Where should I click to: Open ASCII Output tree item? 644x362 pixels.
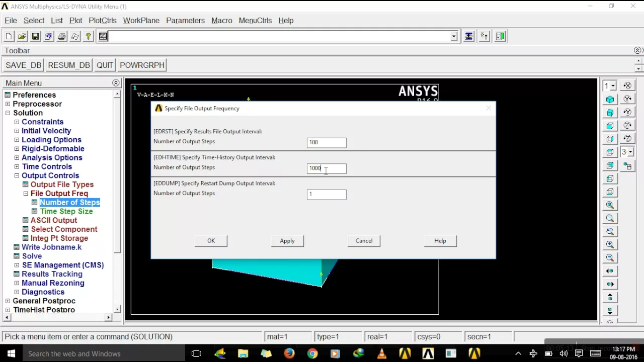click(54, 220)
